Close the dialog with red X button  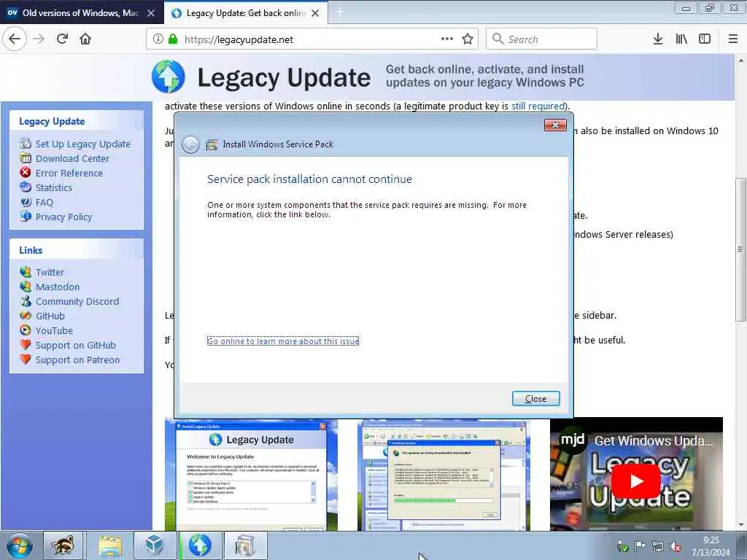(555, 125)
